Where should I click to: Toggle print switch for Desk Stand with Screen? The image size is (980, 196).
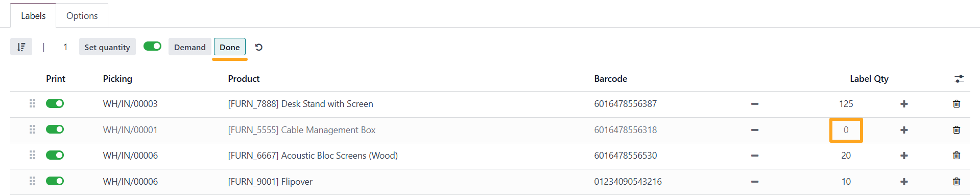(55, 103)
